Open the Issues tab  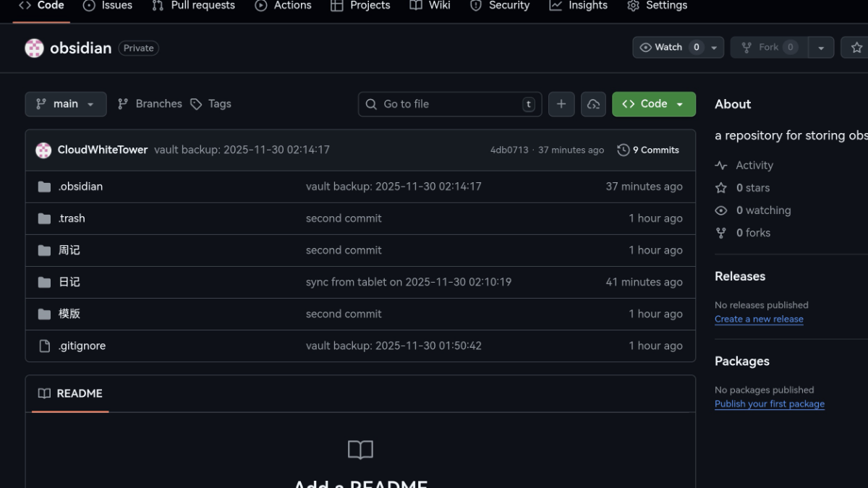[x=108, y=6]
